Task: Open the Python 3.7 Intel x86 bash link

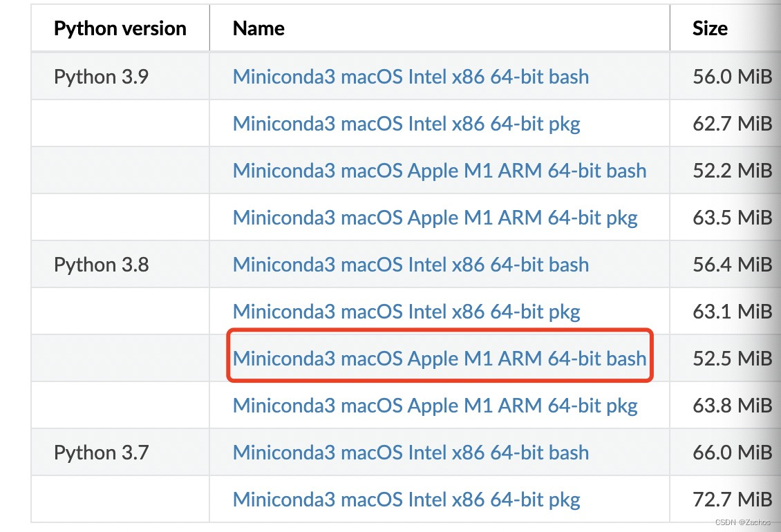Action: [x=411, y=452]
